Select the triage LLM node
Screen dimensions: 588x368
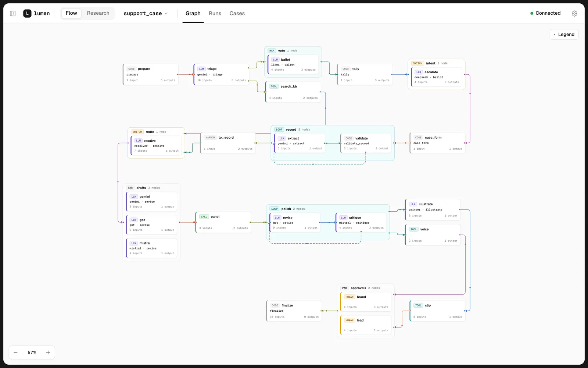coord(222,74)
